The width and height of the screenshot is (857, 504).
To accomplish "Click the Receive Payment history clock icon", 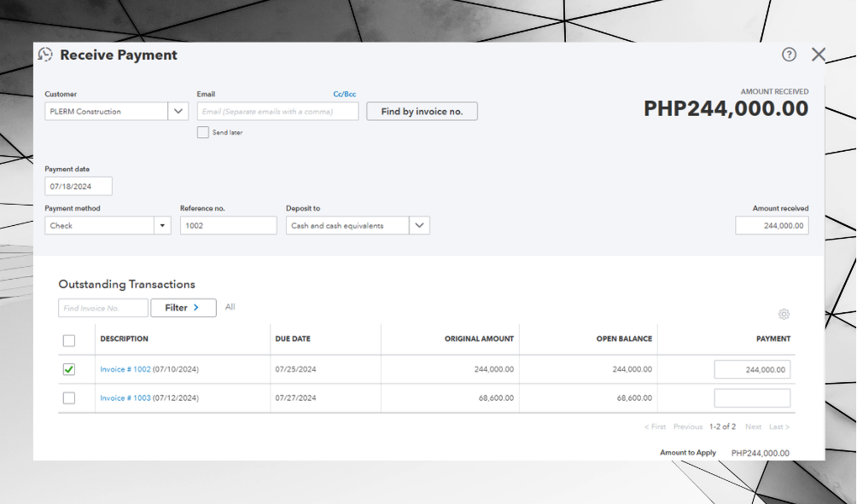I will [x=45, y=55].
